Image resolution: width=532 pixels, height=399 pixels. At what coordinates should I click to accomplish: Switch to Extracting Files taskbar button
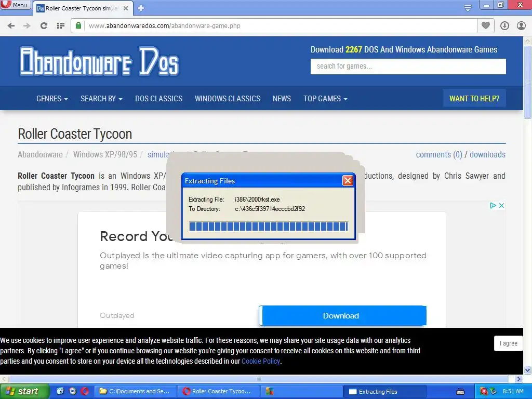pos(385,392)
